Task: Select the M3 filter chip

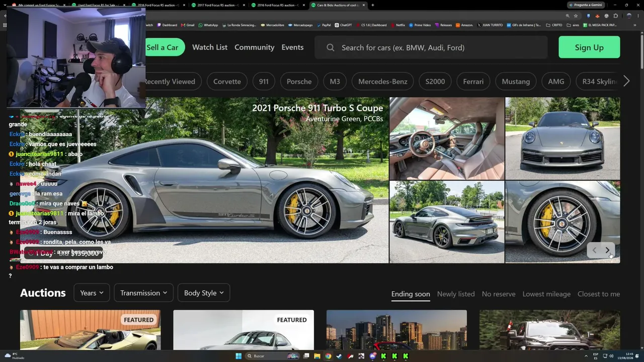Action: click(x=335, y=81)
